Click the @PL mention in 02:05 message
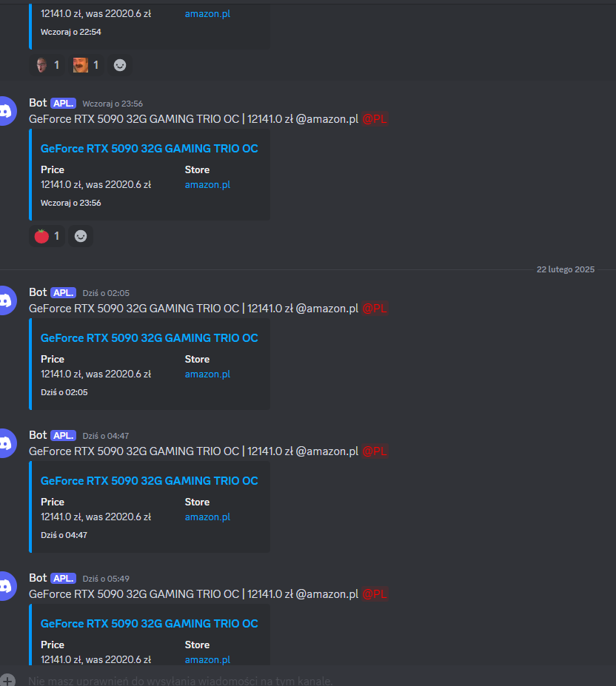This screenshot has height=686, width=616. (x=375, y=309)
